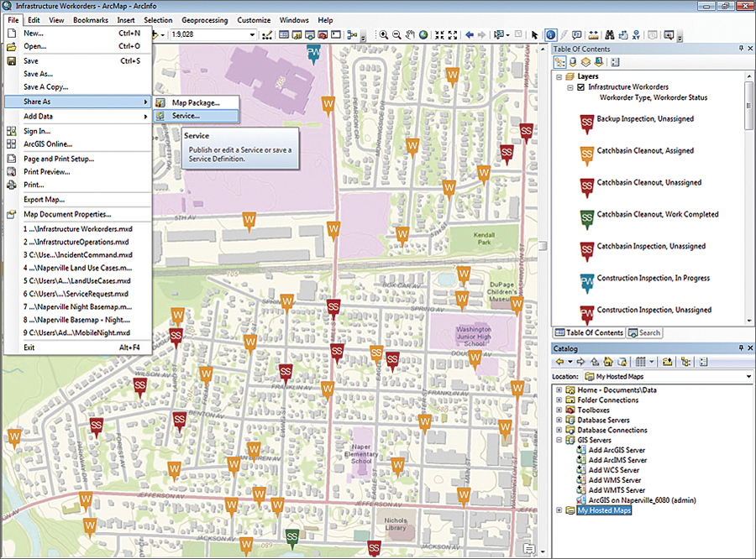756x559 pixels.
Task: Choose Service... from Share As submenu
Action: tap(186, 116)
